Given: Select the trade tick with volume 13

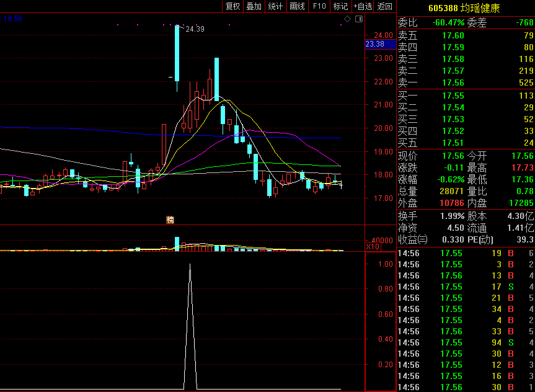Looking at the screenshot, I should (466, 275).
